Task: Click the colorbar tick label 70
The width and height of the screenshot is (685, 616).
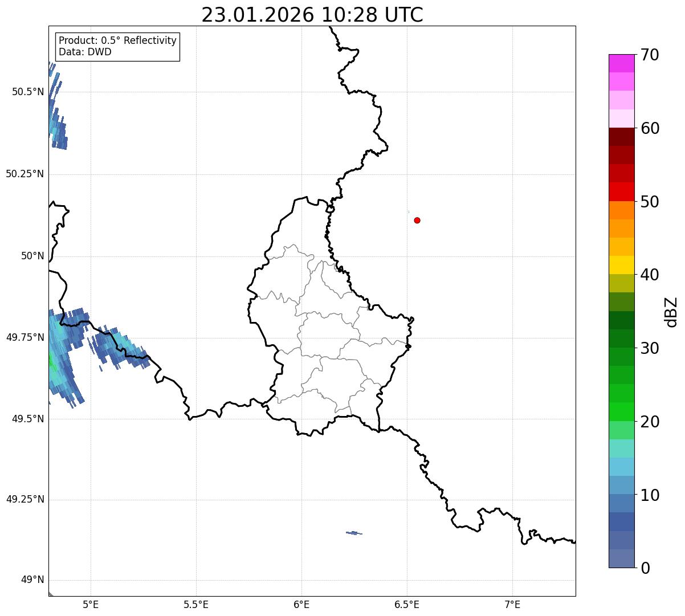Action: tap(650, 55)
